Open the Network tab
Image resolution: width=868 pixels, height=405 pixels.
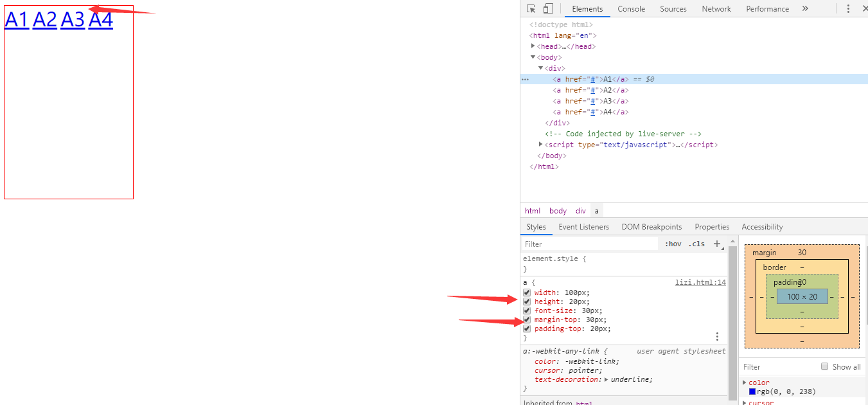pyautogui.click(x=716, y=8)
